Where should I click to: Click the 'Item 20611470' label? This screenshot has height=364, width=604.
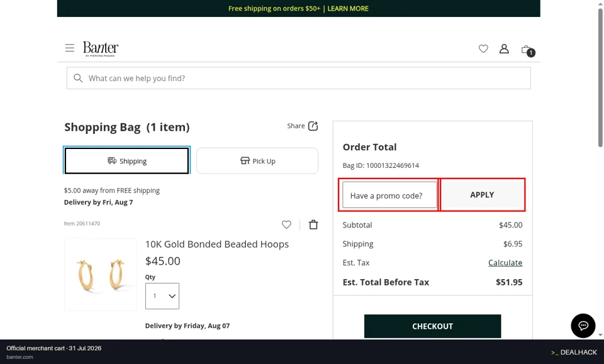click(82, 224)
